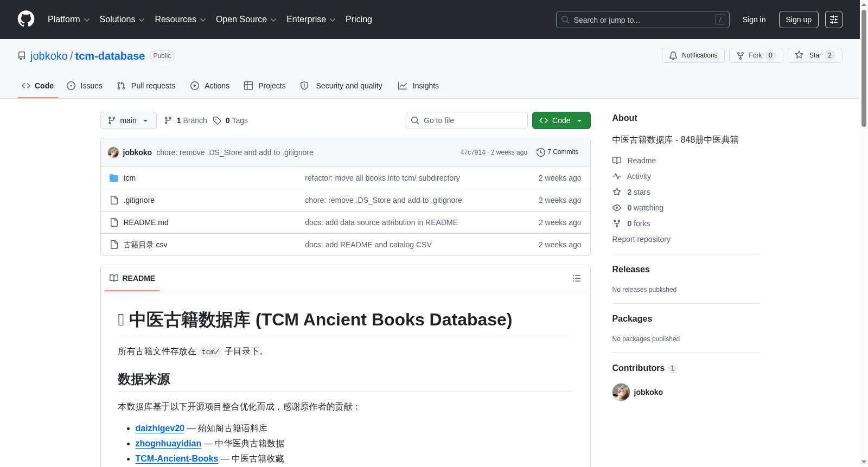868x467 pixels.
Task: Open the .gitignore file name
Action: [x=139, y=200]
